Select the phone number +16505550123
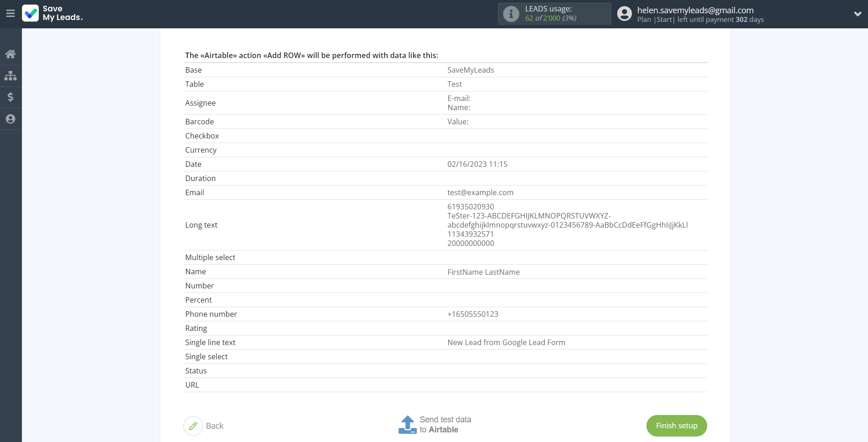 click(x=473, y=314)
